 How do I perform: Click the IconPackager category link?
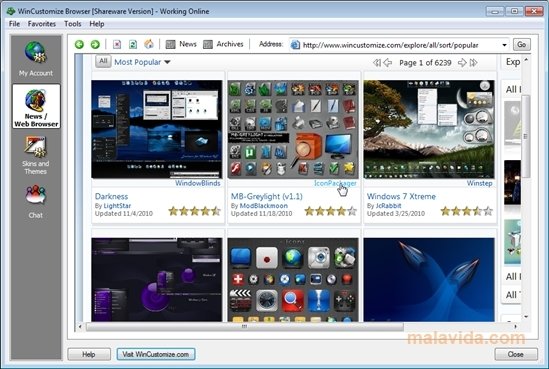(335, 183)
